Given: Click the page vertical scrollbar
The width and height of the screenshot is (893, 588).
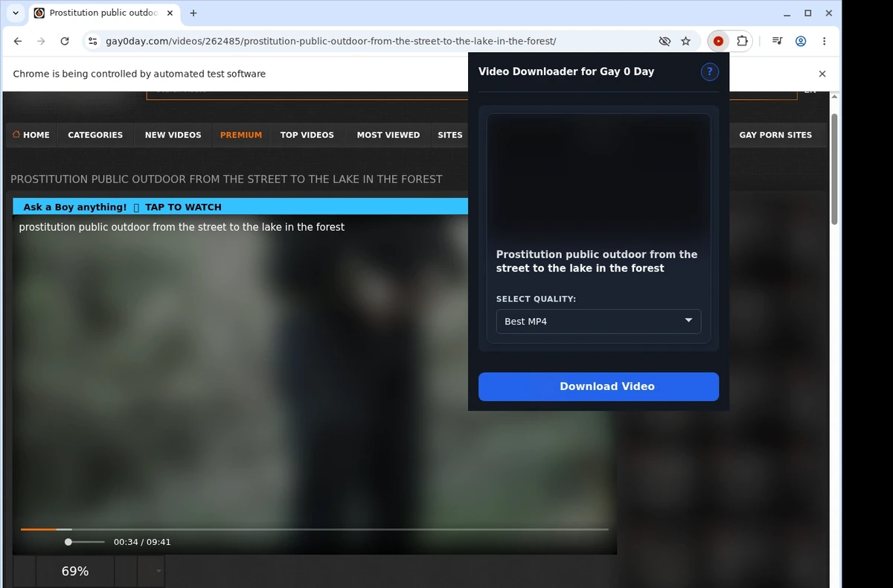Looking at the screenshot, I should tap(834, 169).
